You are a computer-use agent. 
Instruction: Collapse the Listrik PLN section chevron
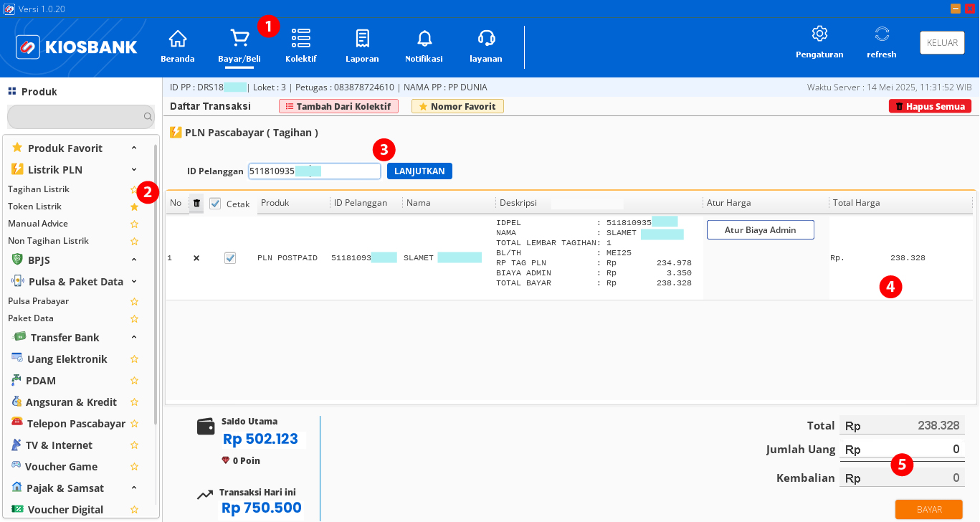click(134, 169)
